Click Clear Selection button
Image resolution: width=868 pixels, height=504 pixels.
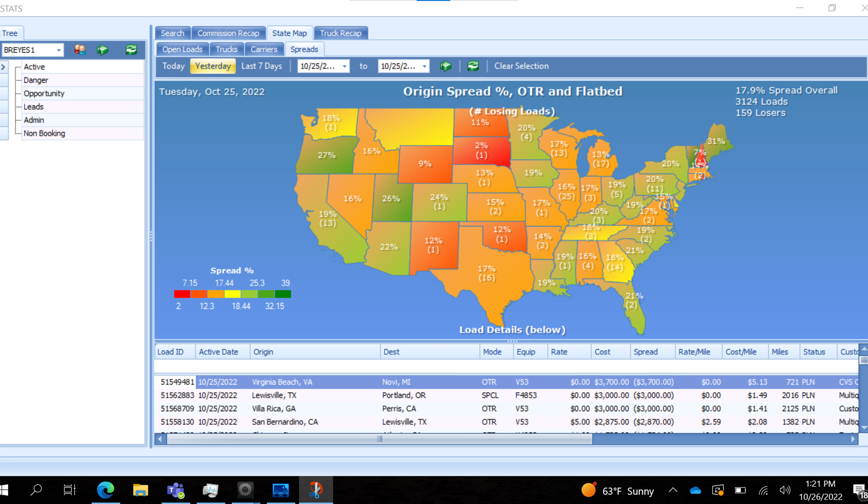(x=522, y=66)
